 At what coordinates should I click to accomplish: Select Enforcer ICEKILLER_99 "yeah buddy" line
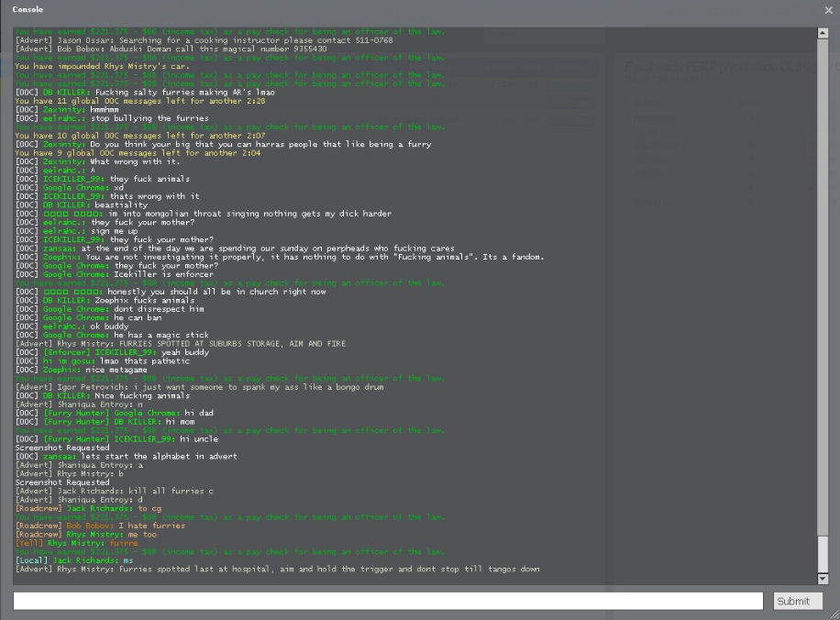point(112,352)
